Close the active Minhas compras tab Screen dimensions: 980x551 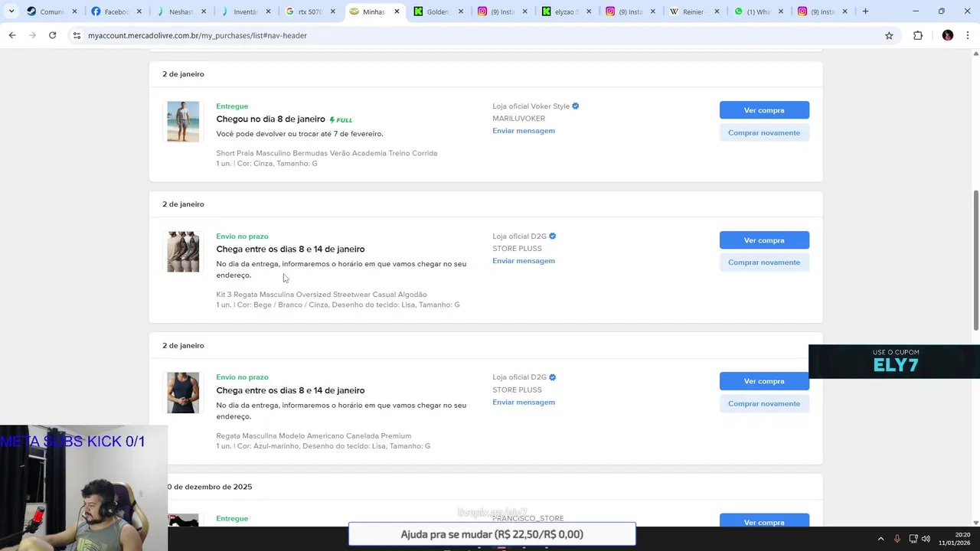(x=397, y=11)
